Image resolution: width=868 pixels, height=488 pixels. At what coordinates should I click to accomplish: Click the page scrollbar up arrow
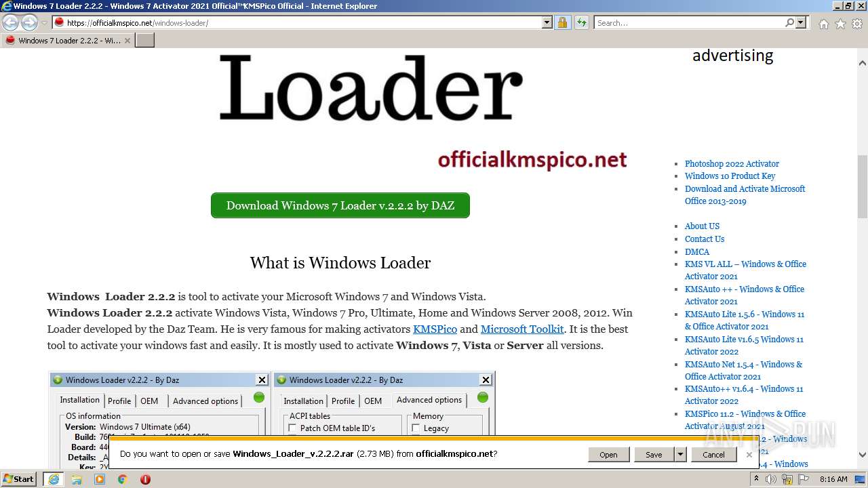click(863, 63)
